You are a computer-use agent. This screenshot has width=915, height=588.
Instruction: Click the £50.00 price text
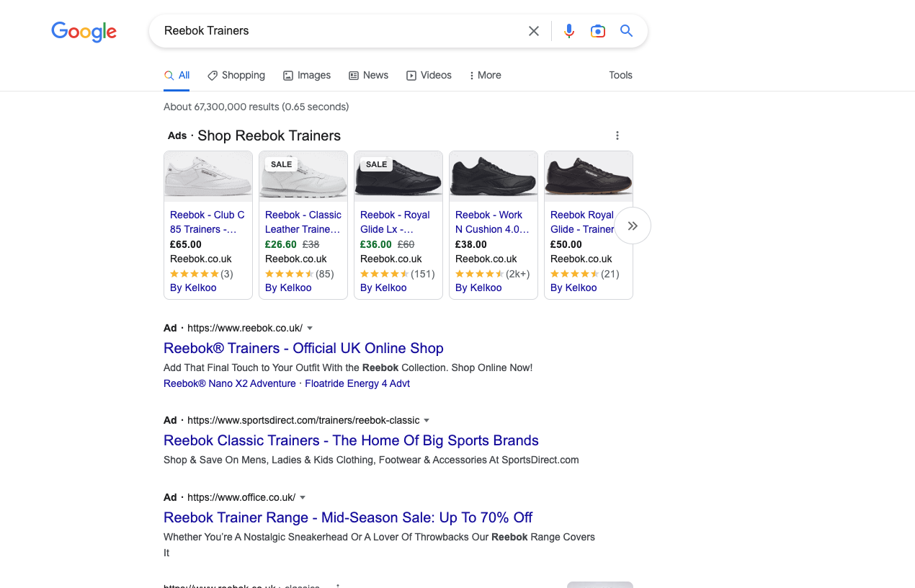[566, 244]
